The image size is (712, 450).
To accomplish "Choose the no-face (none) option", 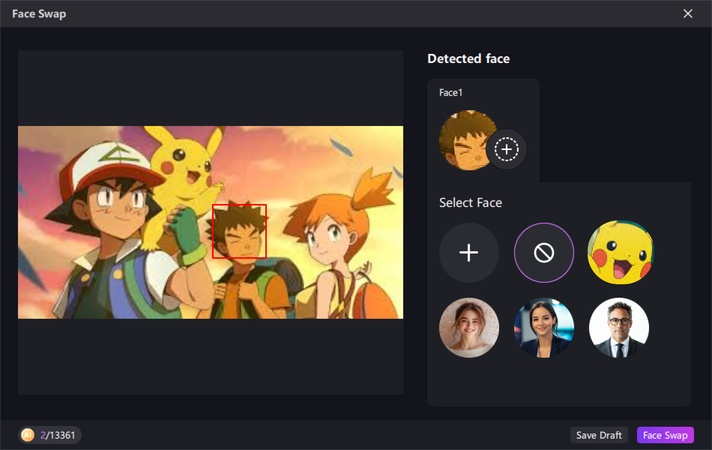I will [x=544, y=253].
